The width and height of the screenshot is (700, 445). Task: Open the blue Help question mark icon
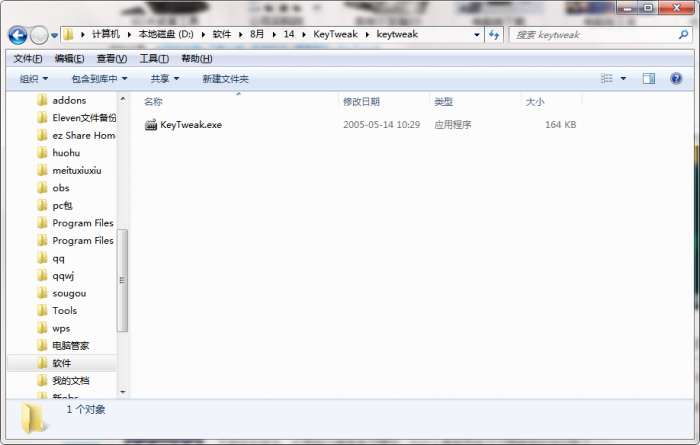(676, 79)
